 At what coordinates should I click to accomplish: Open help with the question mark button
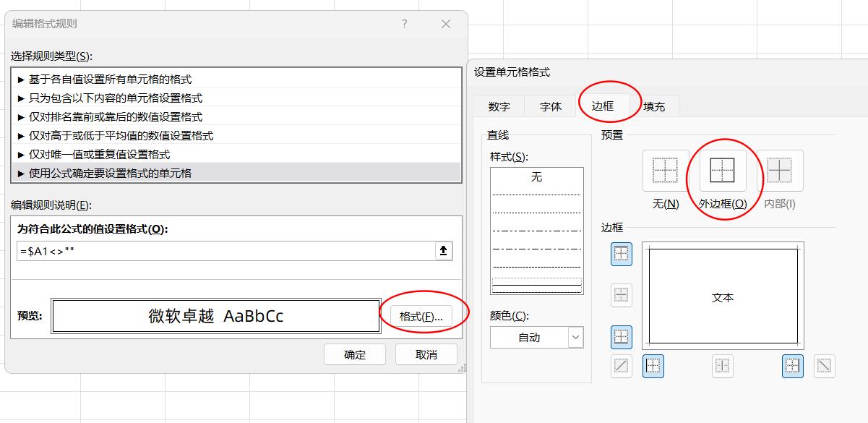[405, 24]
